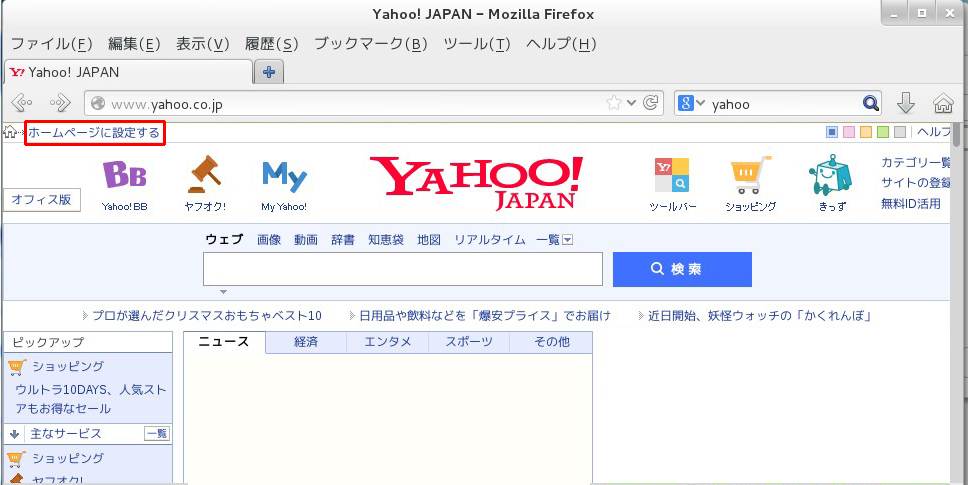Reload the page using refresh icon
This screenshot has height=485, width=968.
[x=651, y=103]
